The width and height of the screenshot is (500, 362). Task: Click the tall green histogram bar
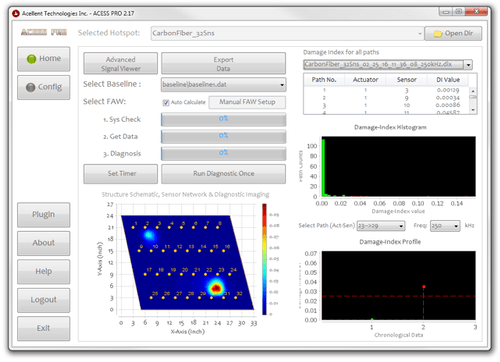tap(323, 168)
